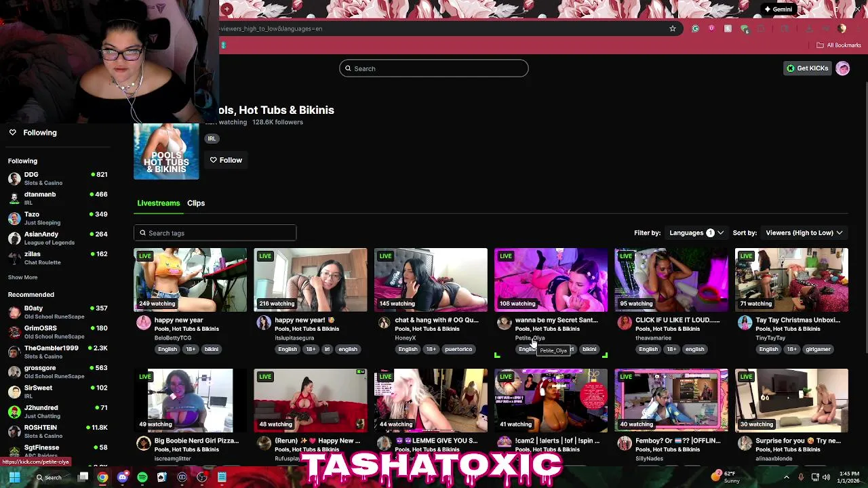Viewport: 868px width, 488px height.
Task: Open Spotify from the taskbar
Action: tap(142, 477)
